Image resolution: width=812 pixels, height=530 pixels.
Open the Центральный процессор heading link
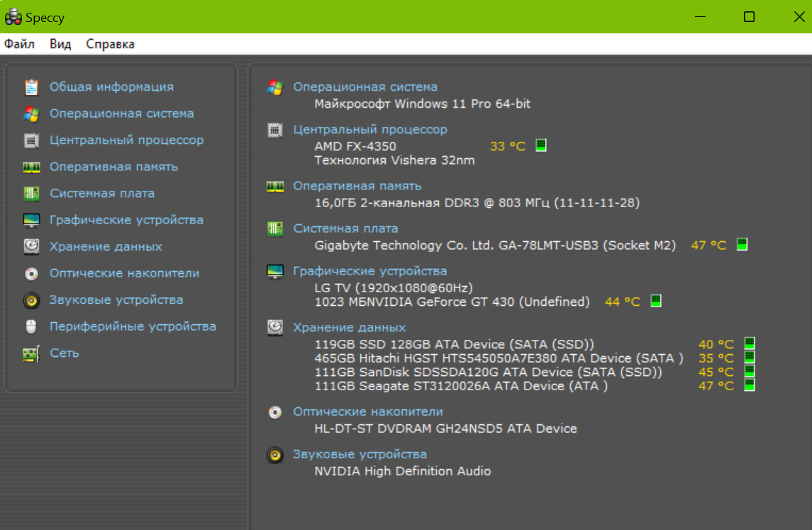pyautogui.click(x=370, y=129)
